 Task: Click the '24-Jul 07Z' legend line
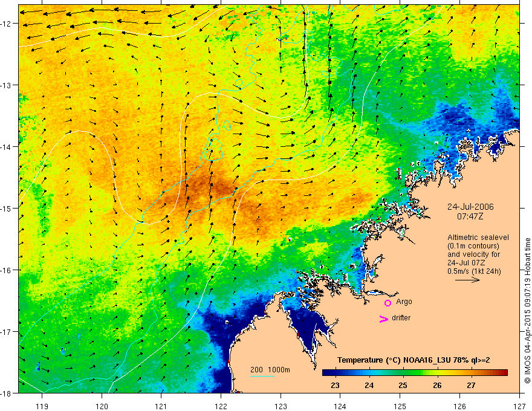(466, 263)
